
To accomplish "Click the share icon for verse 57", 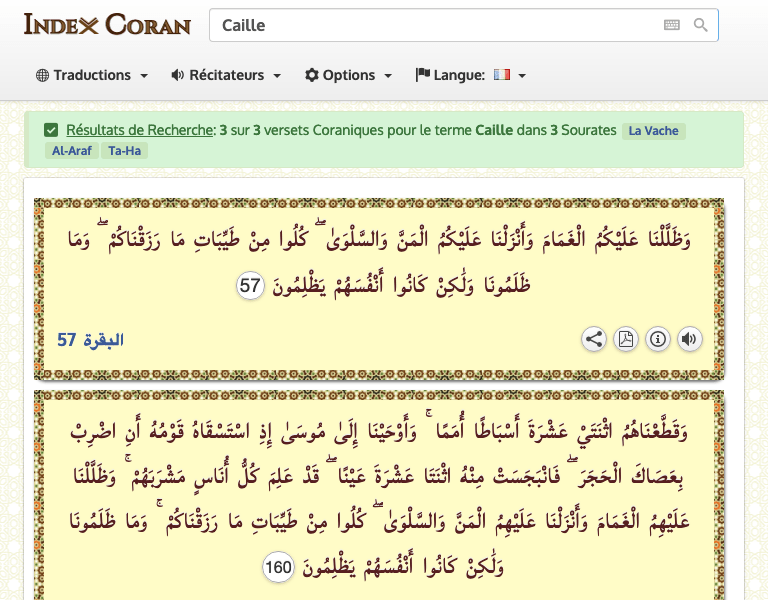I will pos(594,339).
